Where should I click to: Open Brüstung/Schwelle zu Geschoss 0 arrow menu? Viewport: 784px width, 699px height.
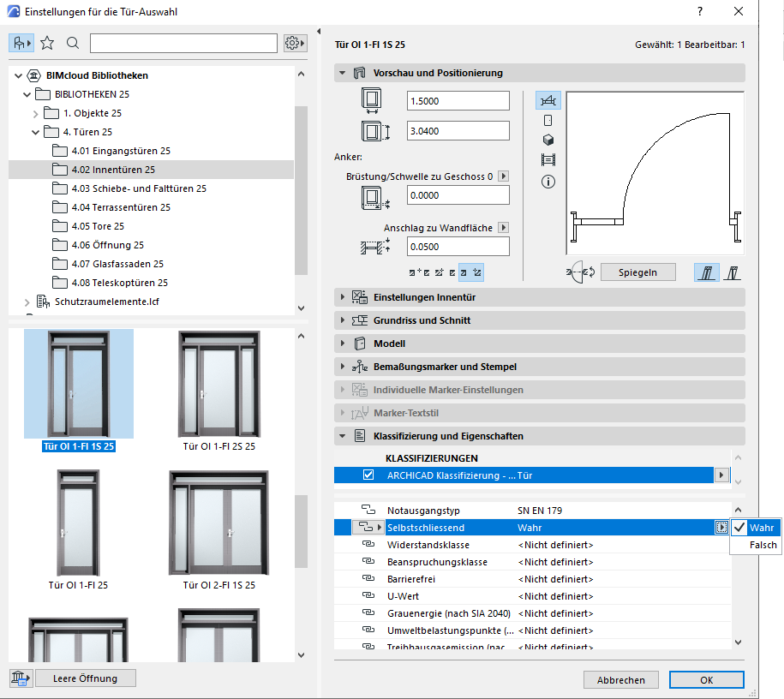coord(504,176)
